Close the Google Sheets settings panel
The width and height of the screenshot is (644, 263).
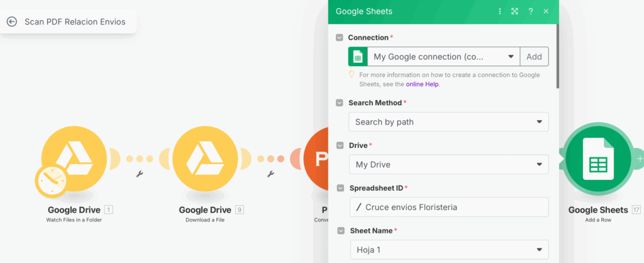pyautogui.click(x=546, y=11)
